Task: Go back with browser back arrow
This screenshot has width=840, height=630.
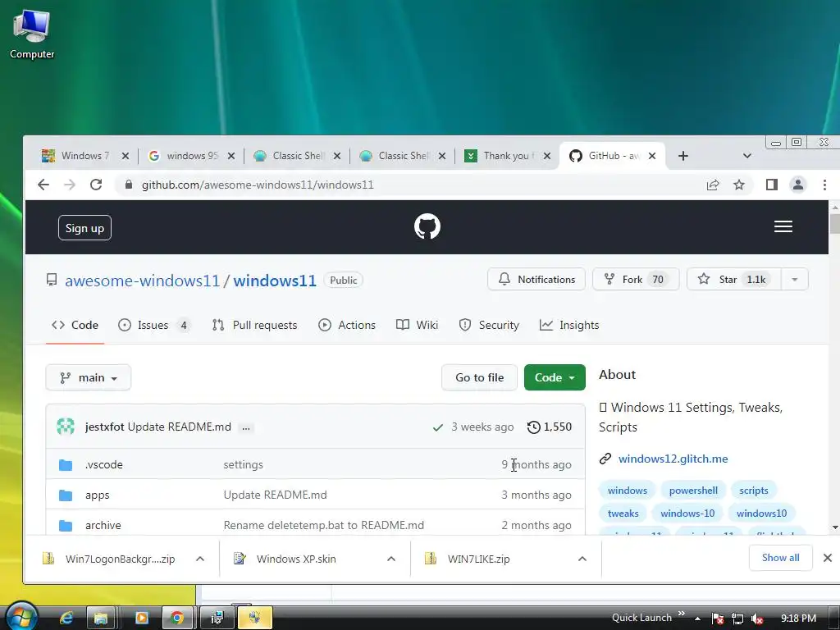Action: coord(43,185)
